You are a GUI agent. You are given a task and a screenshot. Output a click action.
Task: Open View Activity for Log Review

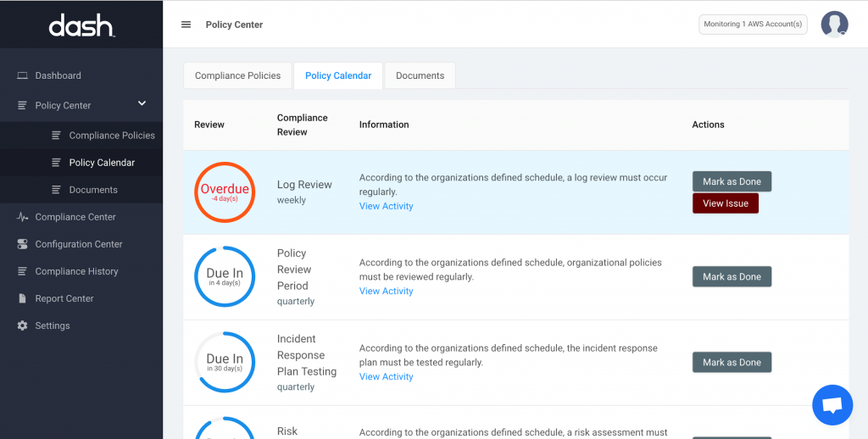pyautogui.click(x=386, y=206)
